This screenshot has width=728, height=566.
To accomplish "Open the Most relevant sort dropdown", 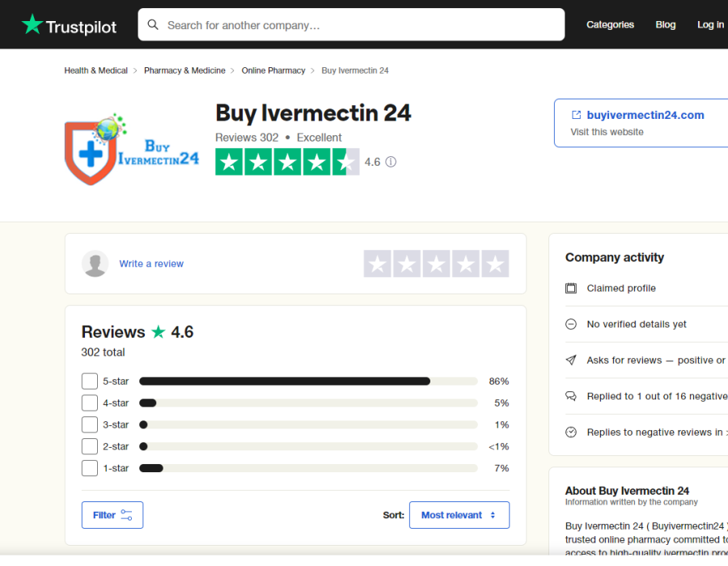I will click(x=459, y=515).
